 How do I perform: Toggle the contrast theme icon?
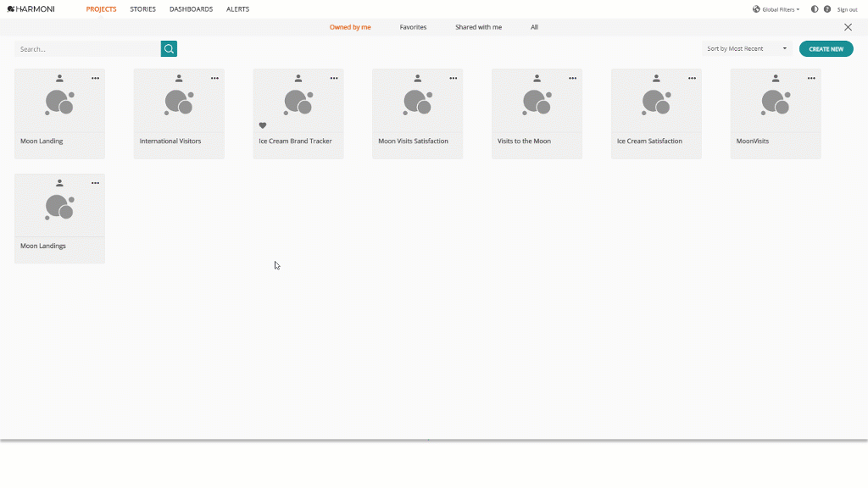[x=815, y=9]
